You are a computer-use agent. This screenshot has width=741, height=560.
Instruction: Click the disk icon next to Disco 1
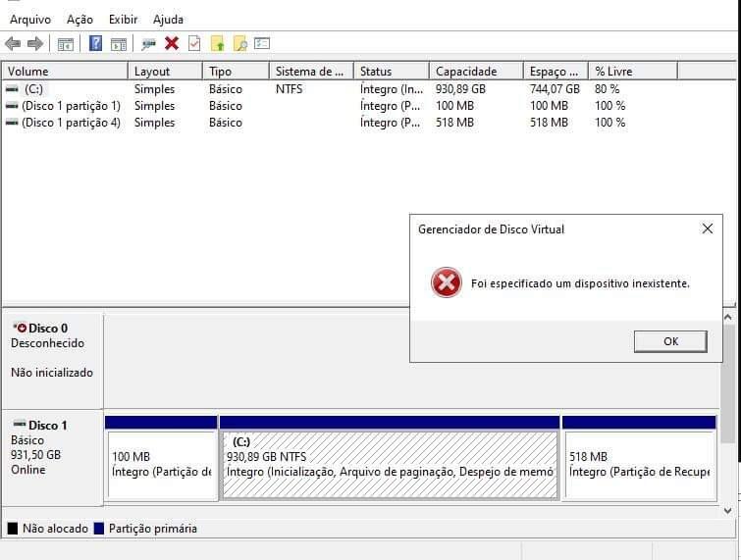pos(20,424)
